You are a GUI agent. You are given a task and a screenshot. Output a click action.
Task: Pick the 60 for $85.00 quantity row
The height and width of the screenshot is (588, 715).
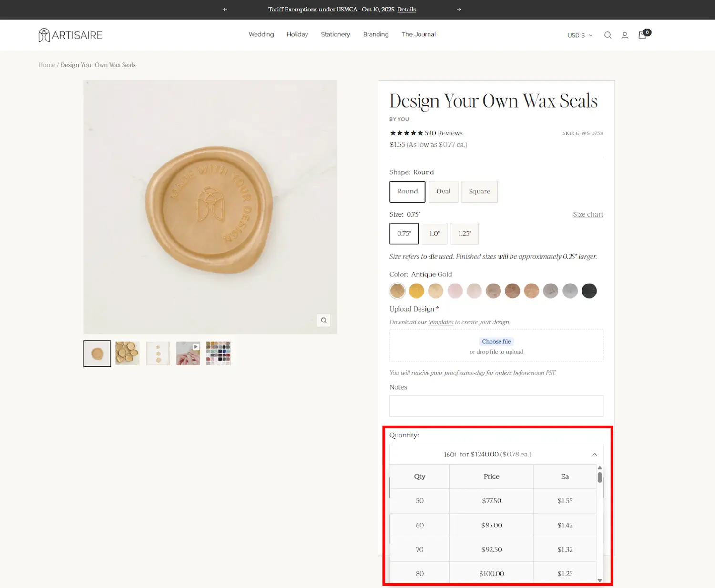(492, 525)
